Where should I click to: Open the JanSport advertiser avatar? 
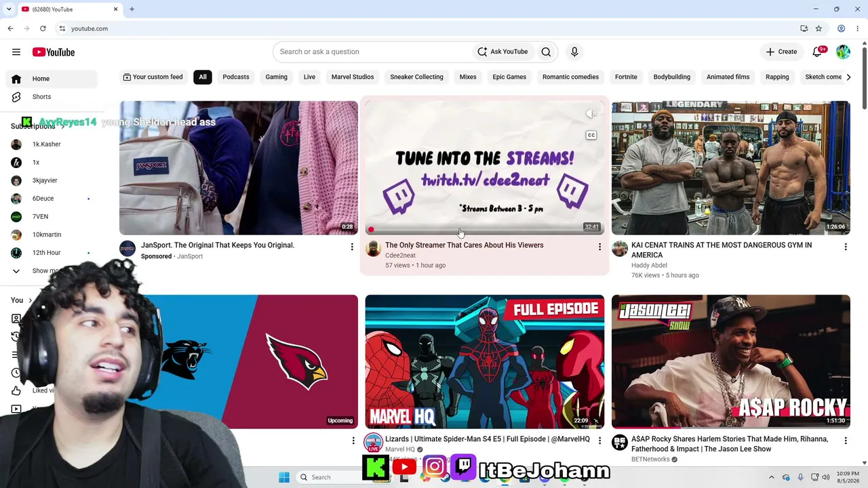127,249
